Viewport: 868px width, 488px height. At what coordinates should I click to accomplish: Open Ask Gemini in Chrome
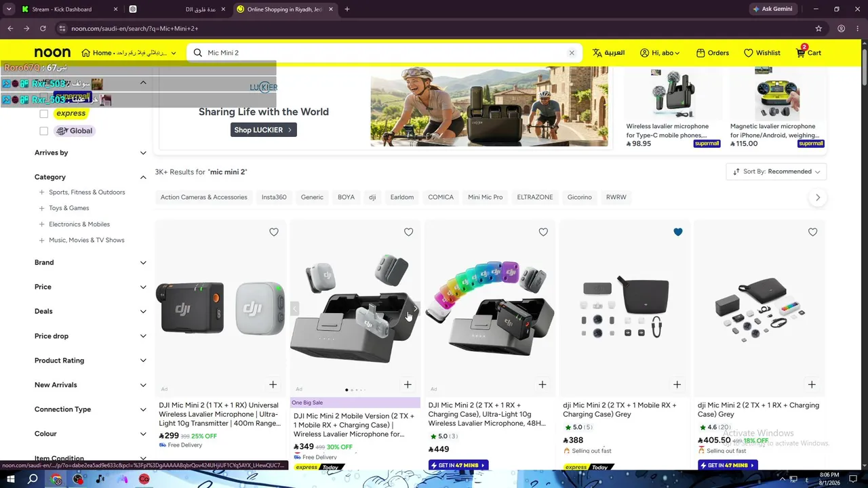[772, 9]
